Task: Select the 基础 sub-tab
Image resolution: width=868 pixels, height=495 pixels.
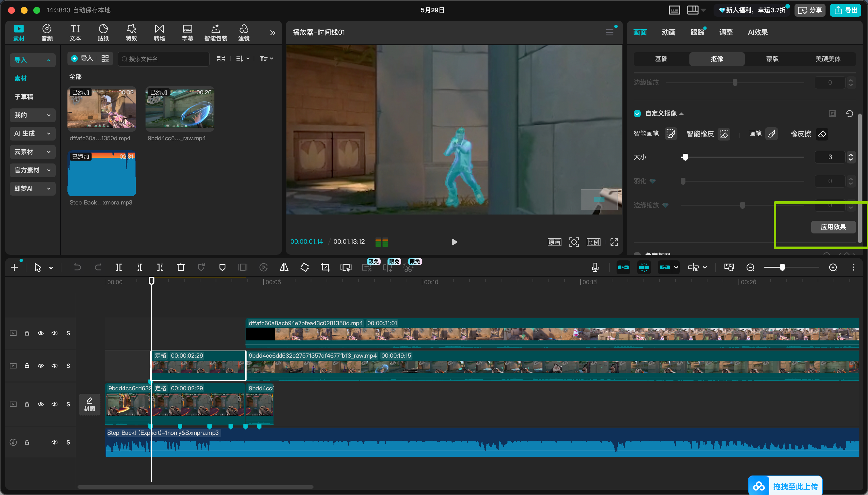Action: (661, 59)
